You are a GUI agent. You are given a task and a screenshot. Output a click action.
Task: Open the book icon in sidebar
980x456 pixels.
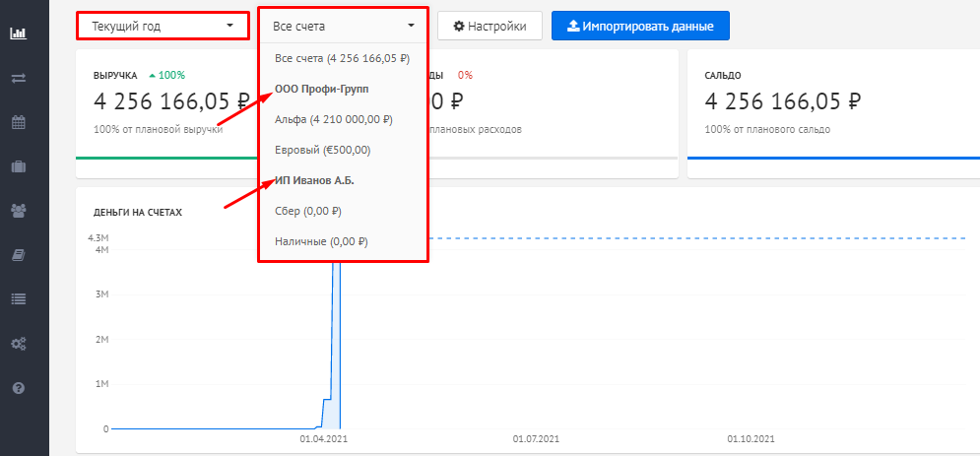coord(19,255)
